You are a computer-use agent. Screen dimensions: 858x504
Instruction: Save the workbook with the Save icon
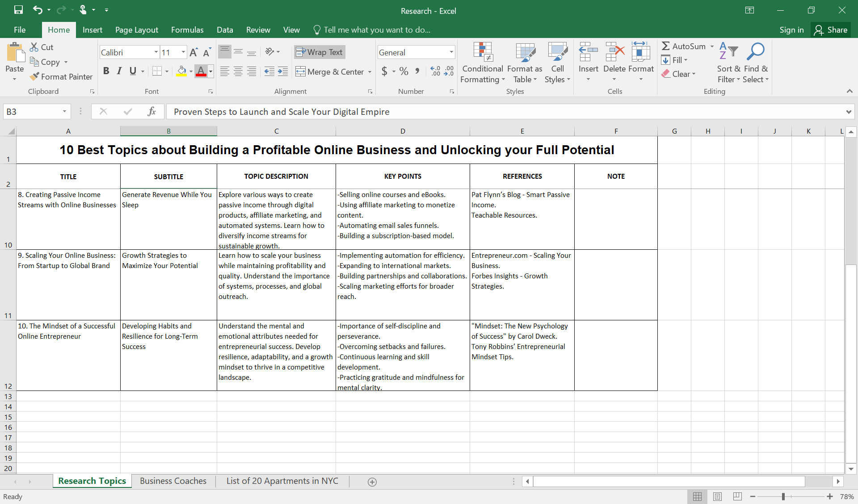(x=18, y=10)
